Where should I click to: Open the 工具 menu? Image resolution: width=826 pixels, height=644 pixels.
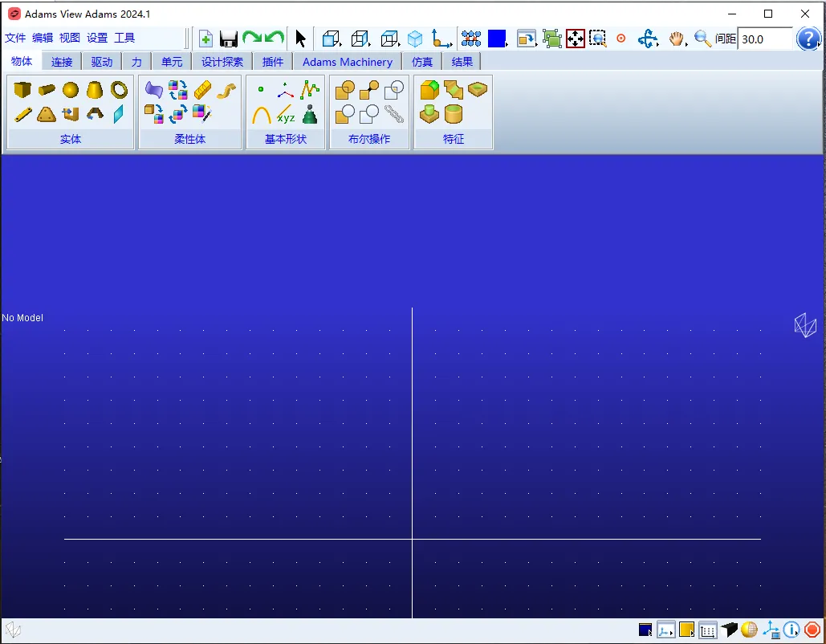click(x=124, y=38)
